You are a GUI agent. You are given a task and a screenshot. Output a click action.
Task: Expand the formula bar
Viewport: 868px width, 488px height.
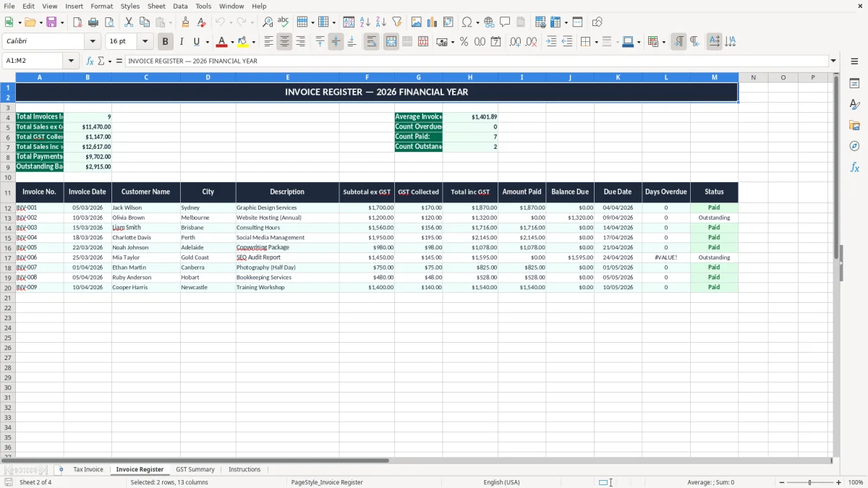pyautogui.click(x=833, y=61)
